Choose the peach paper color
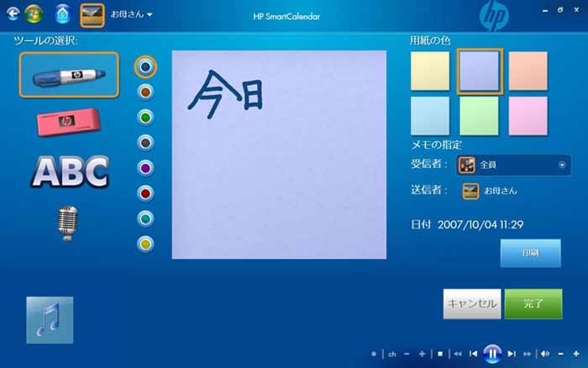The width and height of the screenshot is (588, 368). tap(528, 71)
